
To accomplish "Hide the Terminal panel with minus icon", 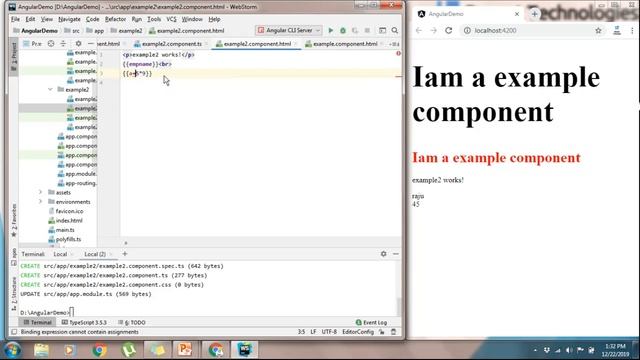I will 396,254.
